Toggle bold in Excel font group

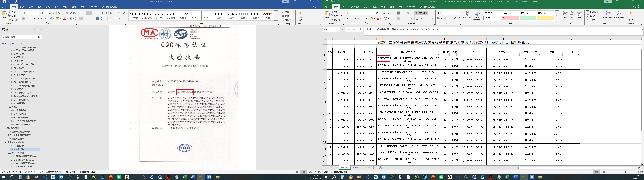point(348,18)
